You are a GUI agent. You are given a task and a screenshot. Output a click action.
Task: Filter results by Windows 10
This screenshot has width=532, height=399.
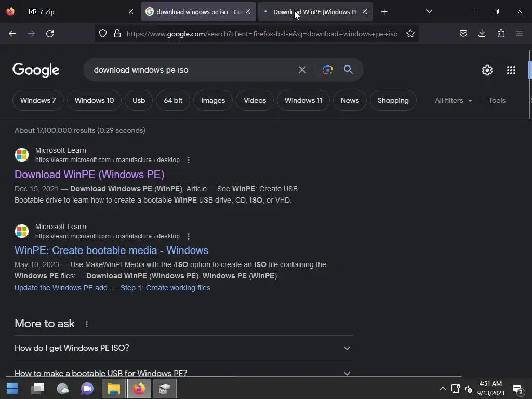click(x=95, y=100)
